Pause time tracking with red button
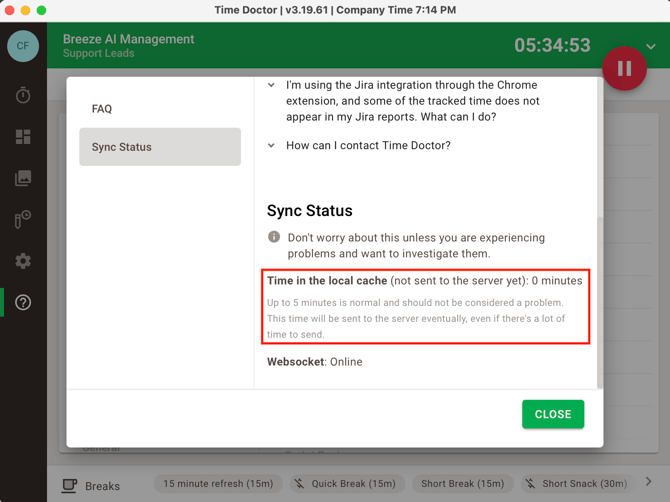The width and height of the screenshot is (670, 502). [624, 68]
